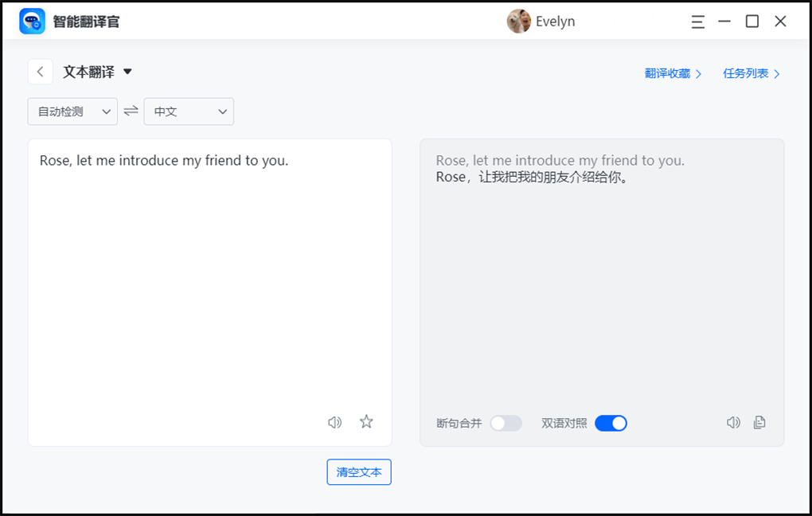Image resolution: width=812 pixels, height=516 pixels.
Task: Click the 智能翻译官 title text
Action: coord(86,21)
